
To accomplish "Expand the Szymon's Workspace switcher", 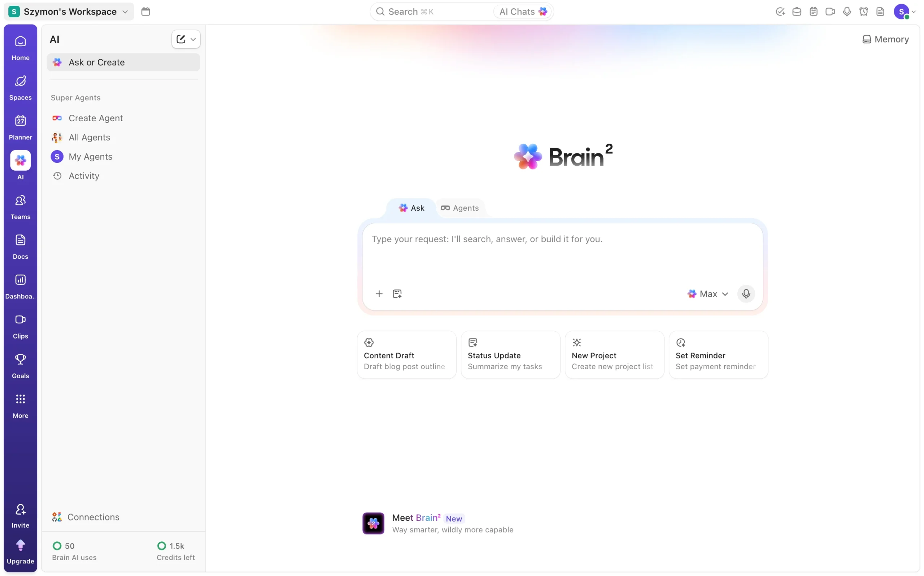I will (x=69, y=12).
